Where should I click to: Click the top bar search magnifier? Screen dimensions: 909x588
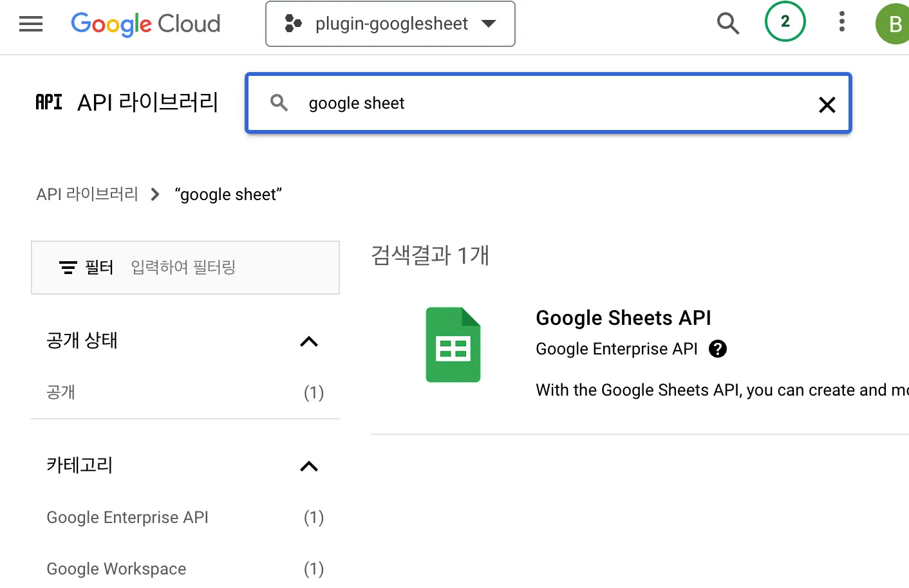coord(728,23)
